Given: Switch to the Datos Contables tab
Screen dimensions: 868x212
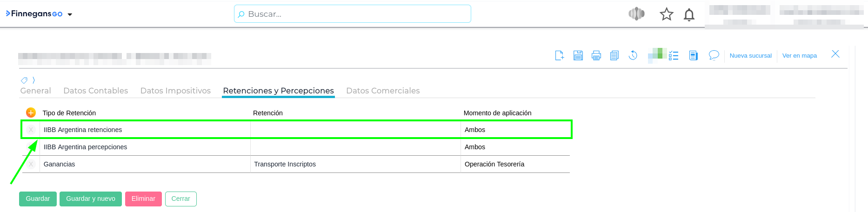Looking at the screenshot, I should [x=95, y=91].
